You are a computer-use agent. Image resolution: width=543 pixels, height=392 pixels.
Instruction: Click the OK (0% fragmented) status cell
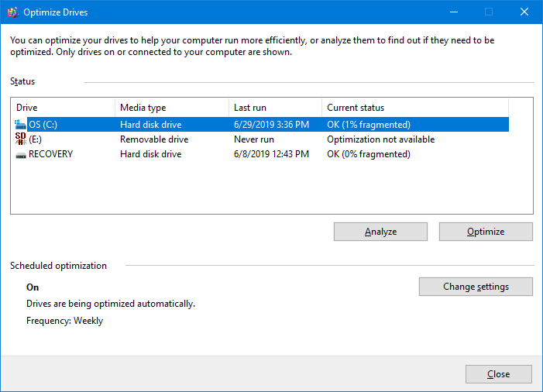369,154
